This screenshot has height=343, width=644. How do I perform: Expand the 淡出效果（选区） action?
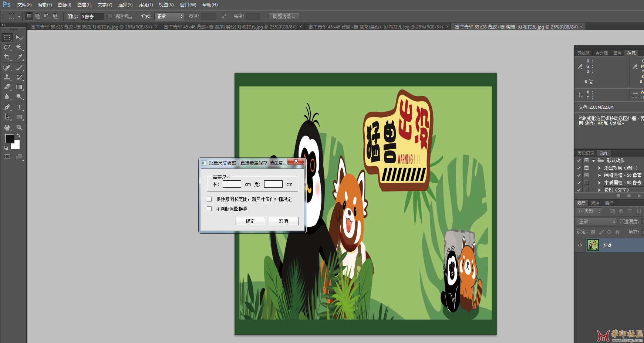(600, 168)
